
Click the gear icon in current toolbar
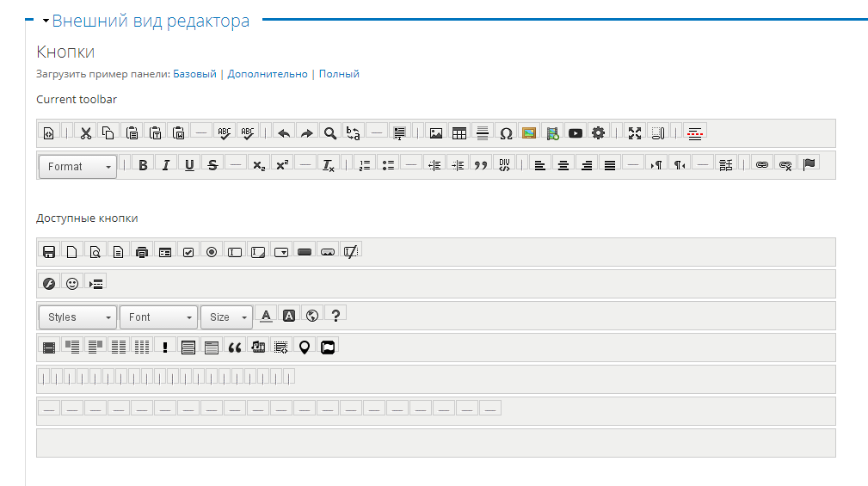[599, 132]
